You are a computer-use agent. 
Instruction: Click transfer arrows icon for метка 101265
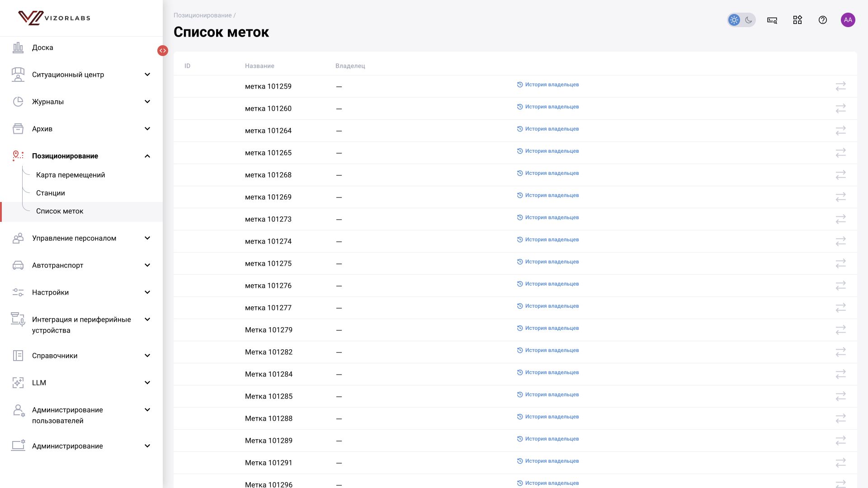841,153
